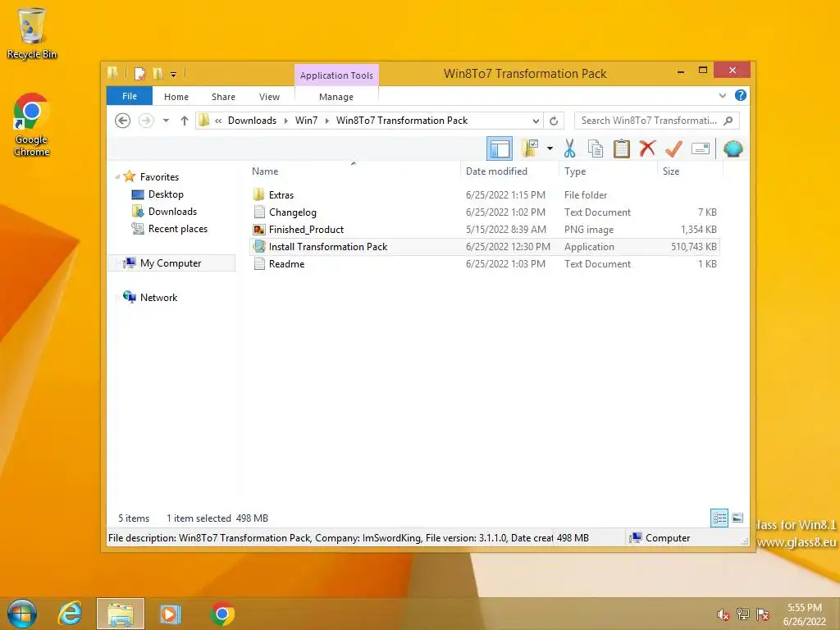The width and height of the screenshot is (840, 630).
Task: Click the Paste clipboard icon
Action: [x=622, y=148]
